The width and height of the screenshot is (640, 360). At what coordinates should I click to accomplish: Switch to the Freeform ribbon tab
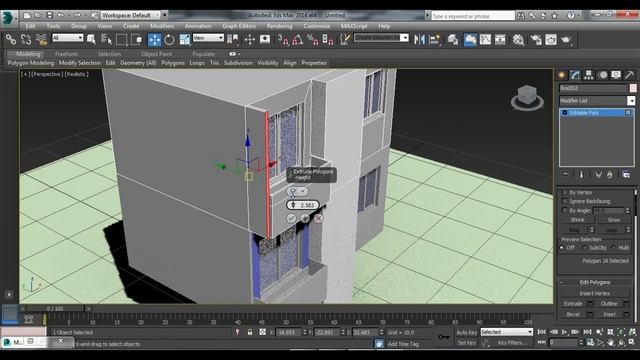[x=66, y=54]
